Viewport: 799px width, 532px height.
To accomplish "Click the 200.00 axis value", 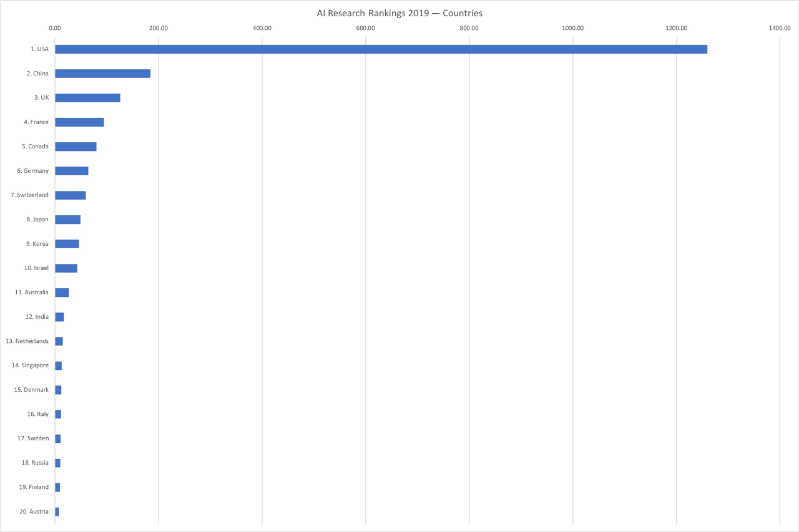I will pyautogui.click(x=159, y=28).
